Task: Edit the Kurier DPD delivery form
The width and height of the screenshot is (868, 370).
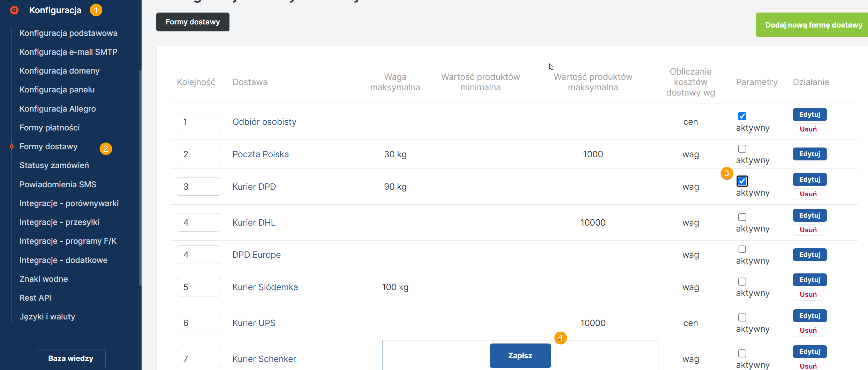Action: [x=809, y=179]
